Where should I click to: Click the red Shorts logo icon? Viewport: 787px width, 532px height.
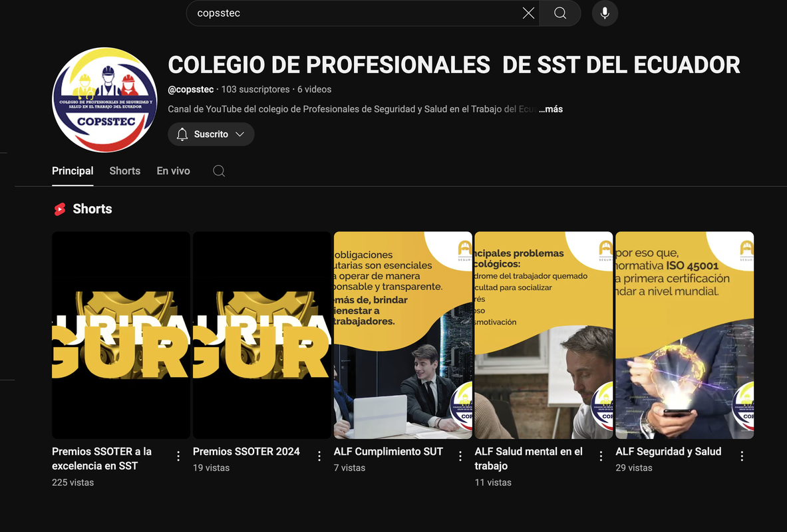click(x=60, y=209)
